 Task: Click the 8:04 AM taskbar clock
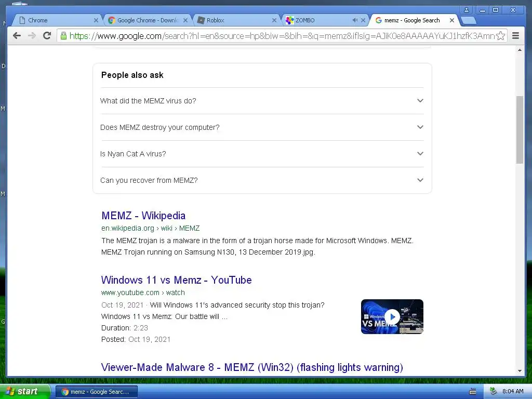[513, 391]
